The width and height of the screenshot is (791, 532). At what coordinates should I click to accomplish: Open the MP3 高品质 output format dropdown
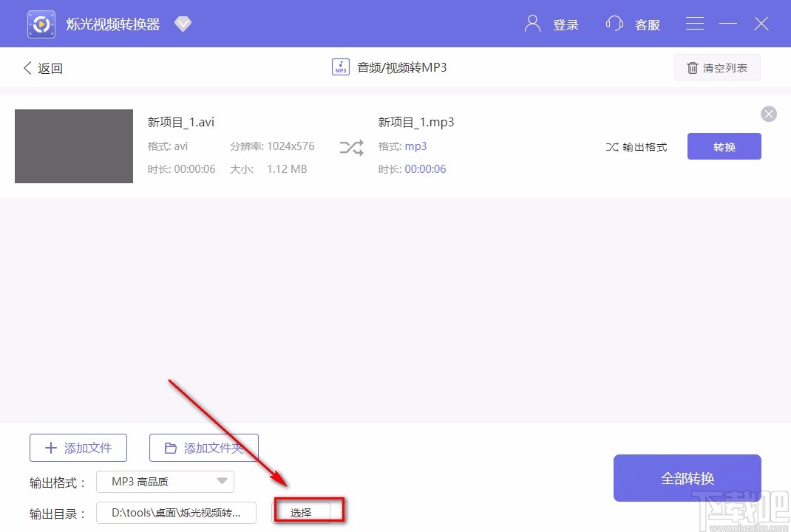[x=164, y=482]
